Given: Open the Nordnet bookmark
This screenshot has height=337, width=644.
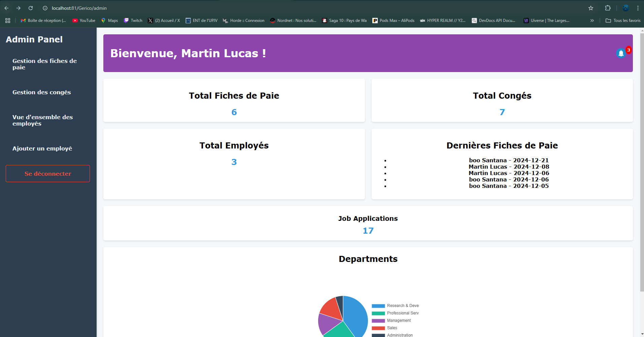Looking at the screenshot, I should 293,21.
